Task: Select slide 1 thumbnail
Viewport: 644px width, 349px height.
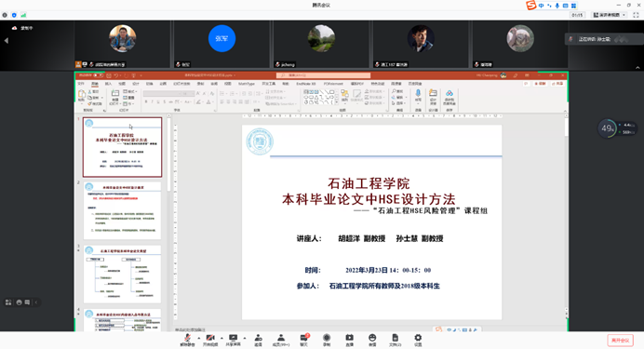Action: tap(123, 147)
